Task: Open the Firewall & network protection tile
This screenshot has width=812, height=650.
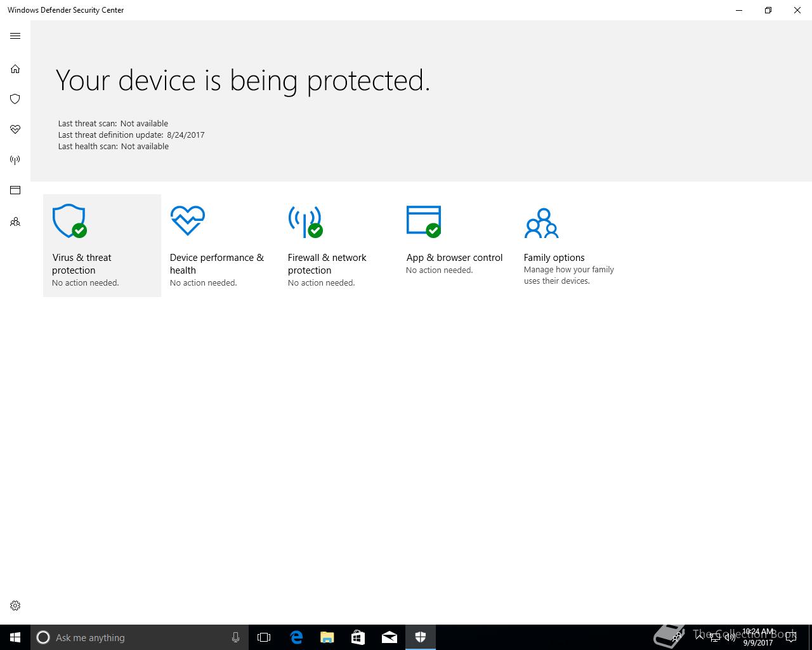Action: (338, 246)
